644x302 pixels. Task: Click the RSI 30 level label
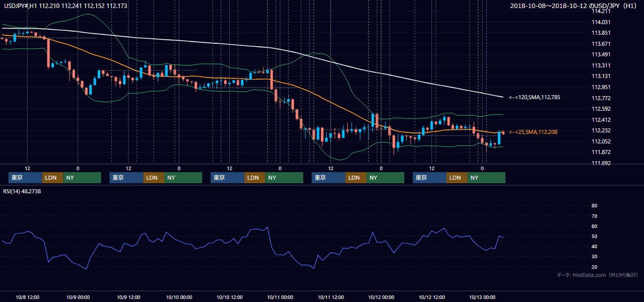(594, 257)
